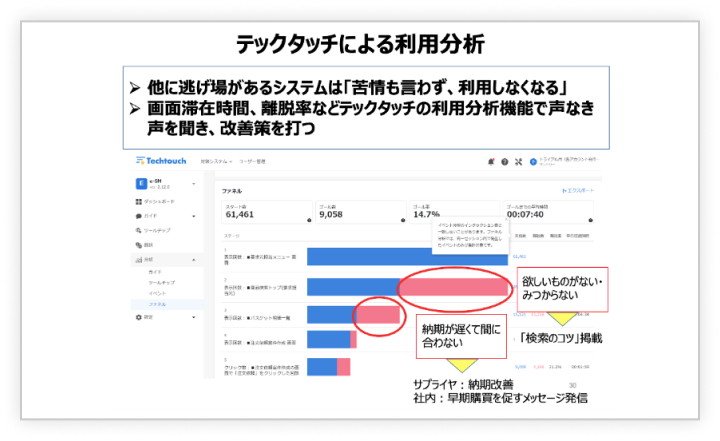This screenshot has width=720, height=441.
Task: Open ダッシュボード from the sidebar
Action: click(160, 201)
